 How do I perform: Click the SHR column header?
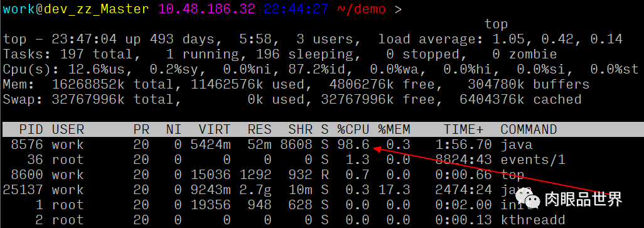coord(300,129)
